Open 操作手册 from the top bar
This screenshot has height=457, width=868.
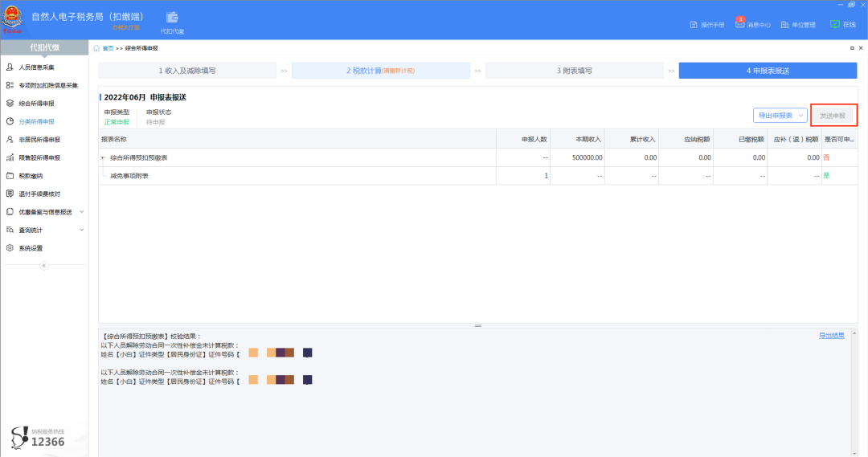(x=707, y=25)
